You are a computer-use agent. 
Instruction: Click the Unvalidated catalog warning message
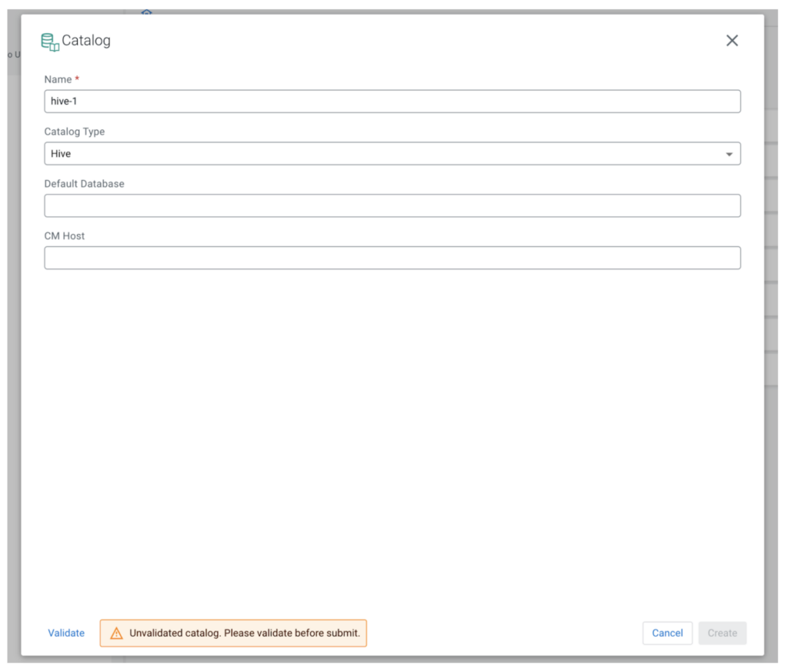pyautogui.click(x=244, y=633)
